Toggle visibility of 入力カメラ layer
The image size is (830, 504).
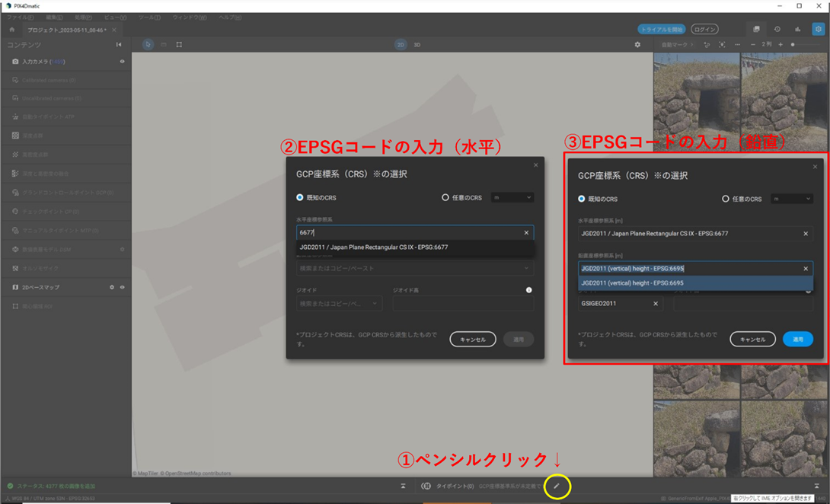[x=123, y=62]
